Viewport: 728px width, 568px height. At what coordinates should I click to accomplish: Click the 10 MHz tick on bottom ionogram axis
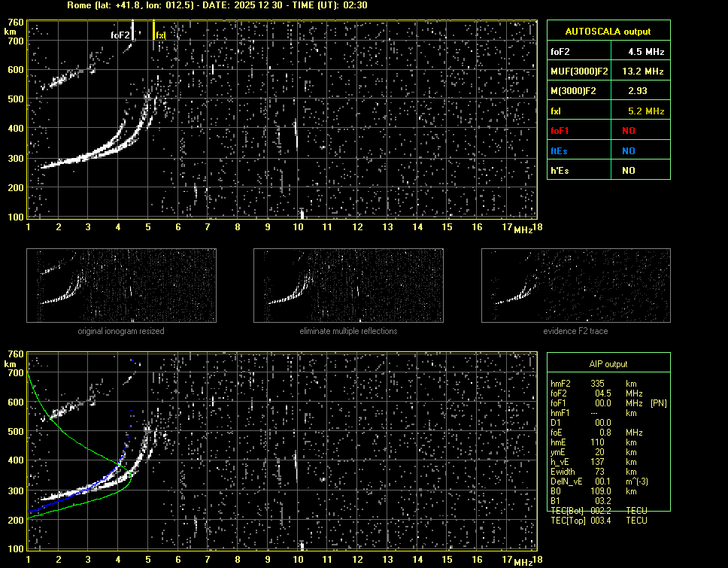point(299,560)
